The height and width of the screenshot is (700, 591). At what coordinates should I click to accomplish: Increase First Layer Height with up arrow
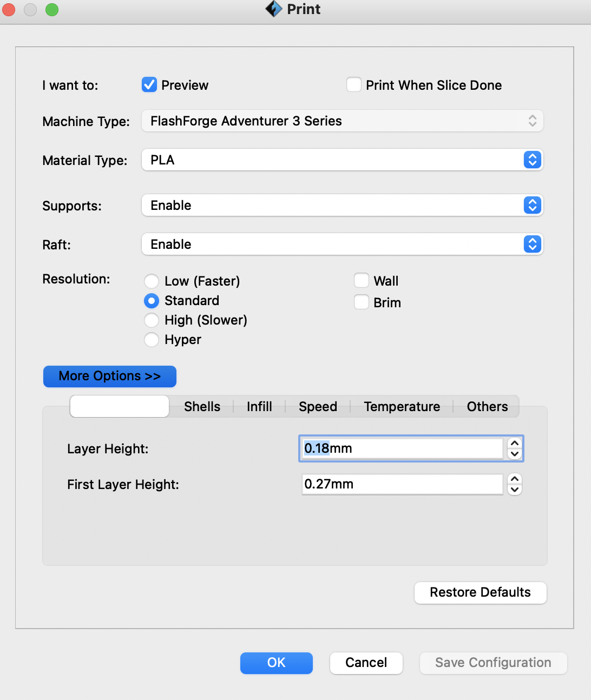click(515, 479)
